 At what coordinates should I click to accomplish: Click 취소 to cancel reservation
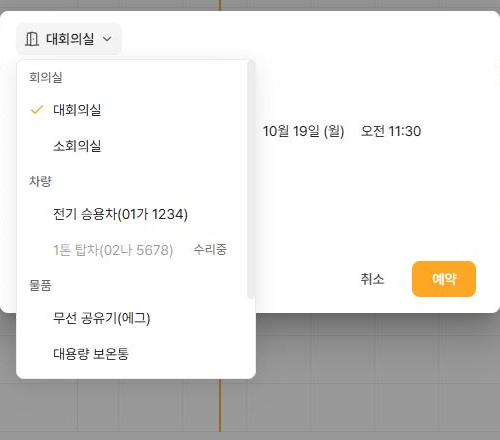(x=372, y=279)
